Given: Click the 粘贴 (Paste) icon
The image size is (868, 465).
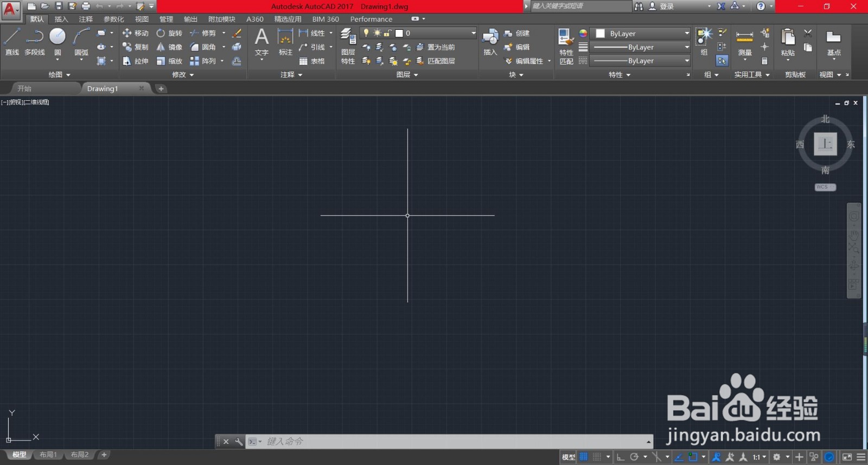Looking at the screenshot, I should 788,43.
